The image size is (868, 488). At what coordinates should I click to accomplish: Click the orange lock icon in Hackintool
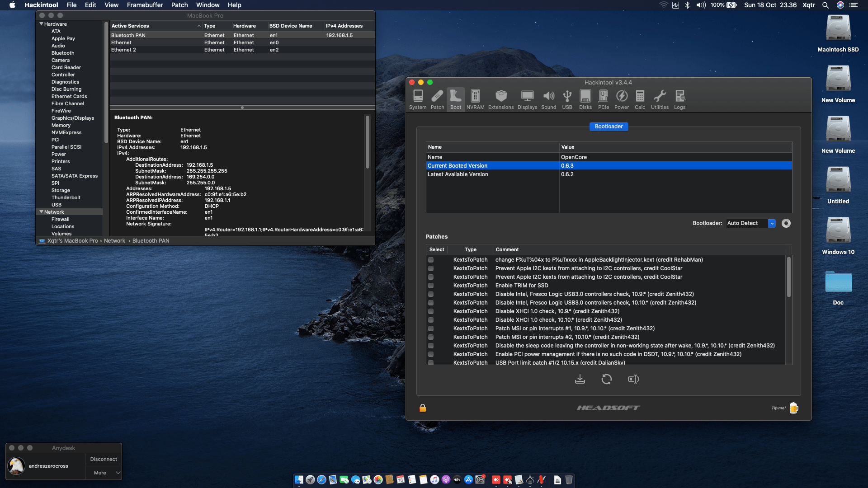pyautogui.click(x=423, y=408)
